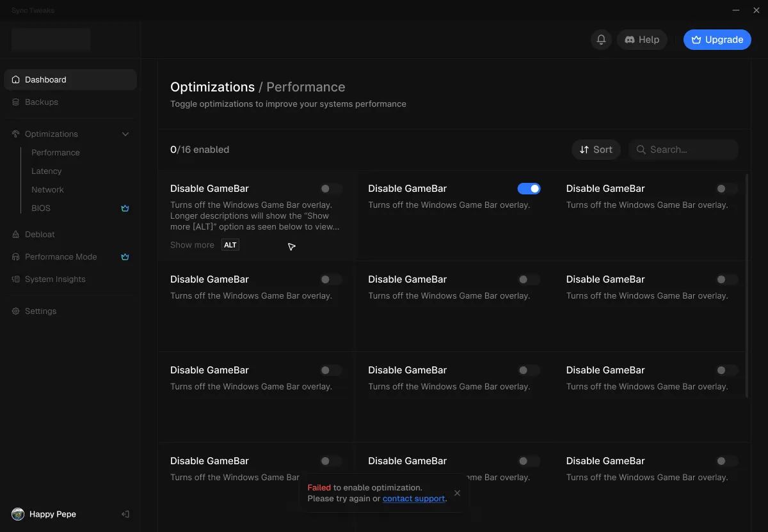This screenshot has width=768, height=532.
Task: Select the Backups database icon
Action: (15, 102)
